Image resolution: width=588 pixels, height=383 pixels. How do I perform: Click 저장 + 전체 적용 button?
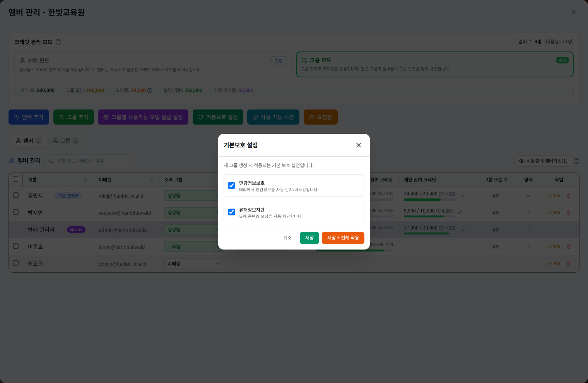(x=343, y=238)
